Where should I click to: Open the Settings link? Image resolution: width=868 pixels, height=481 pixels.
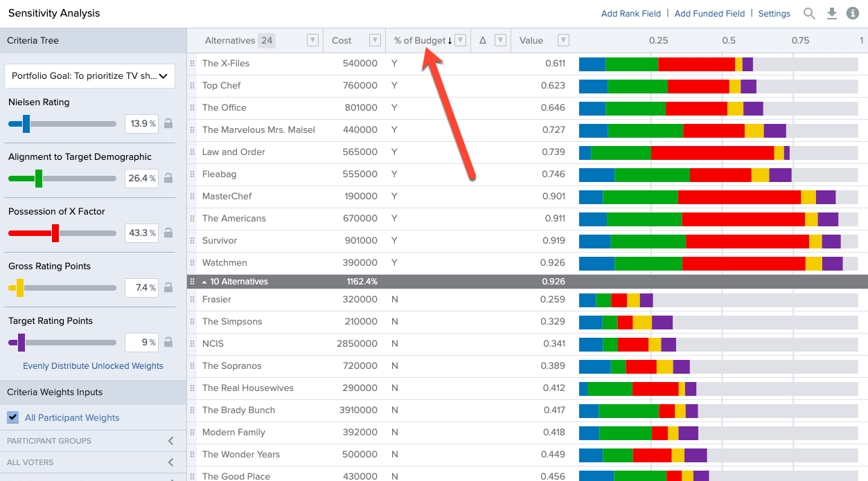pos(774,14)
